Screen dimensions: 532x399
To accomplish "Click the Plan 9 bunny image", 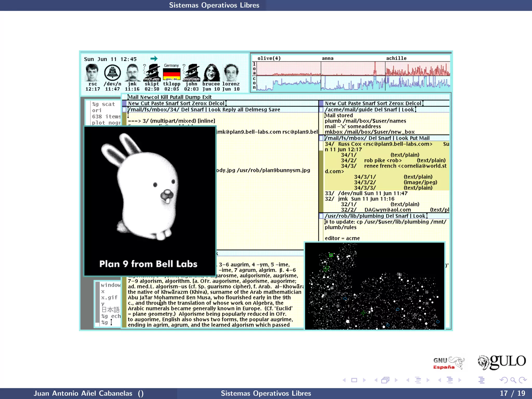I will pyautogui.click(x=150, y=201).
